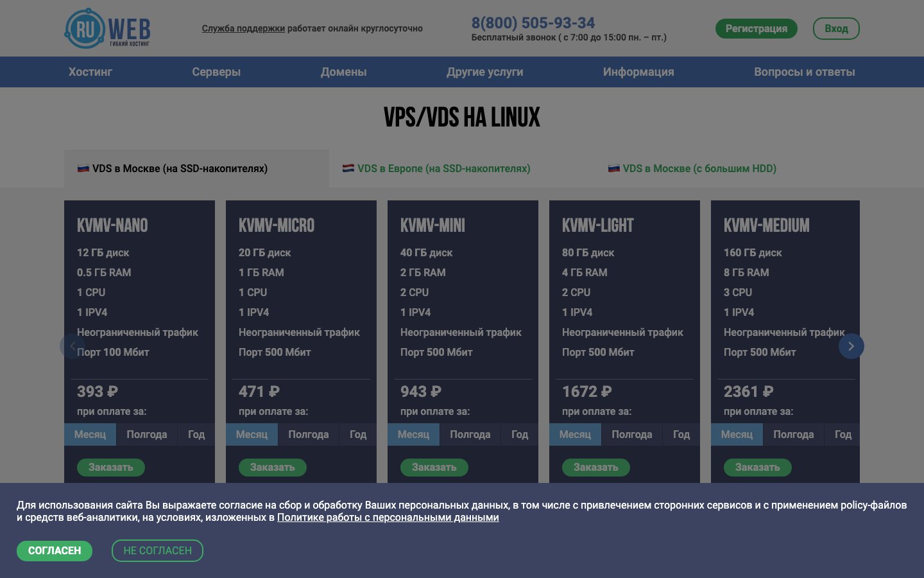Open the Домены menu
Screen dimensions: 924x578
pyautogui.click(x=344, y=72)
